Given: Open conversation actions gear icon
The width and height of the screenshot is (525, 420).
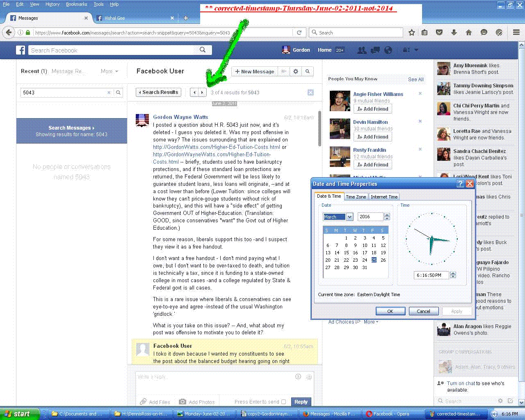Looking at the screenshot, I should pos(296,71).
